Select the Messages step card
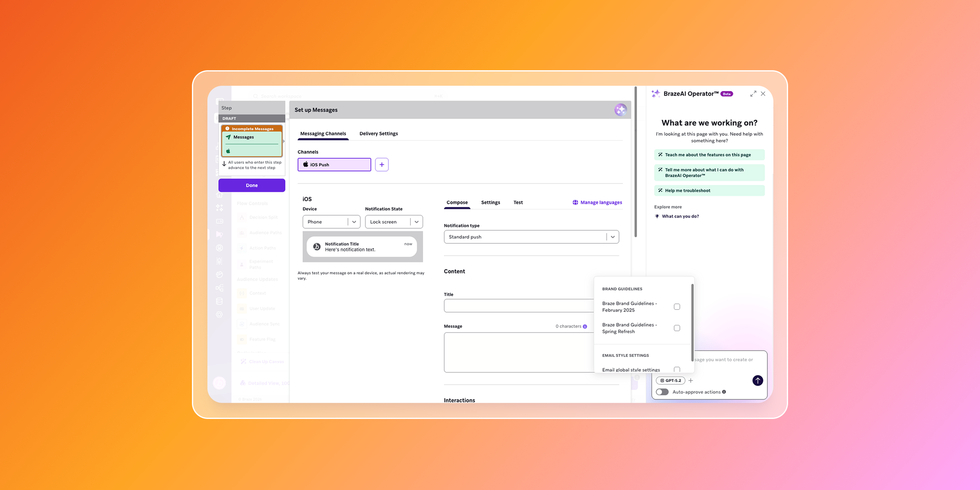980x490 pixels. tap(252, 141)
